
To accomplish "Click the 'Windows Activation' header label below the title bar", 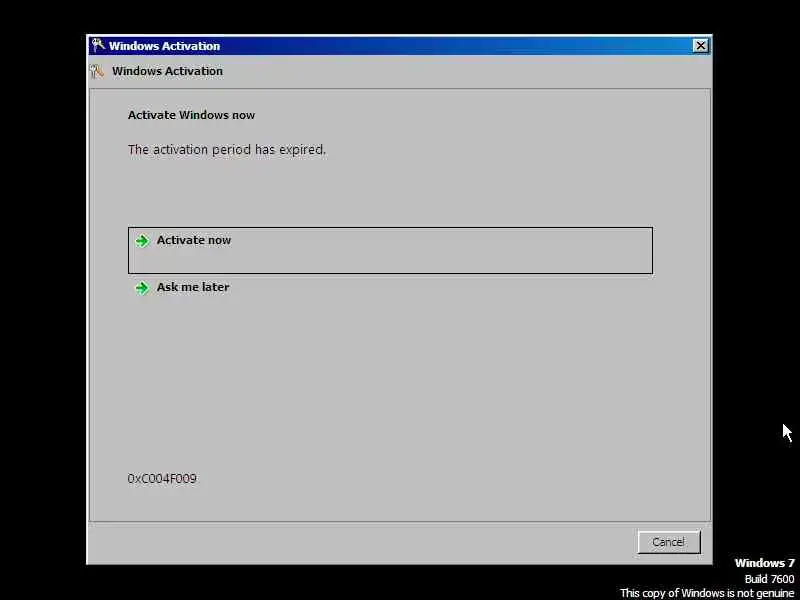I will click(167, 71).
